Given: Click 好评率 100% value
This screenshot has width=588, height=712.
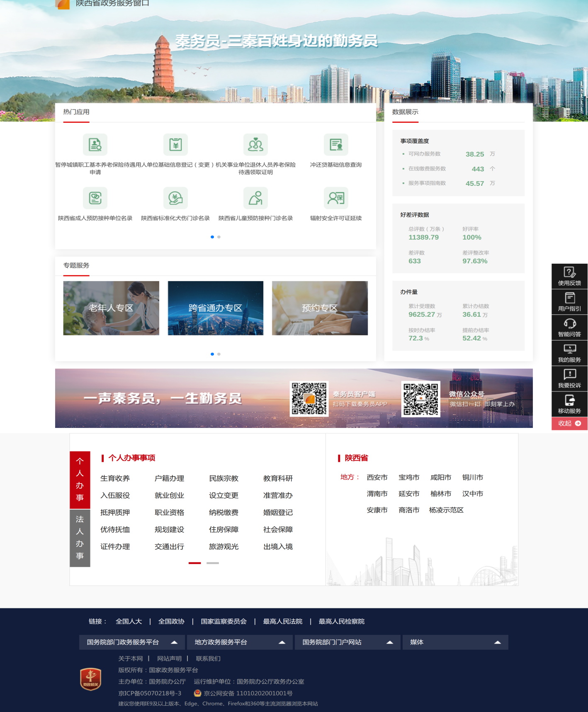Looking at the screenshot, I should 472,237.
